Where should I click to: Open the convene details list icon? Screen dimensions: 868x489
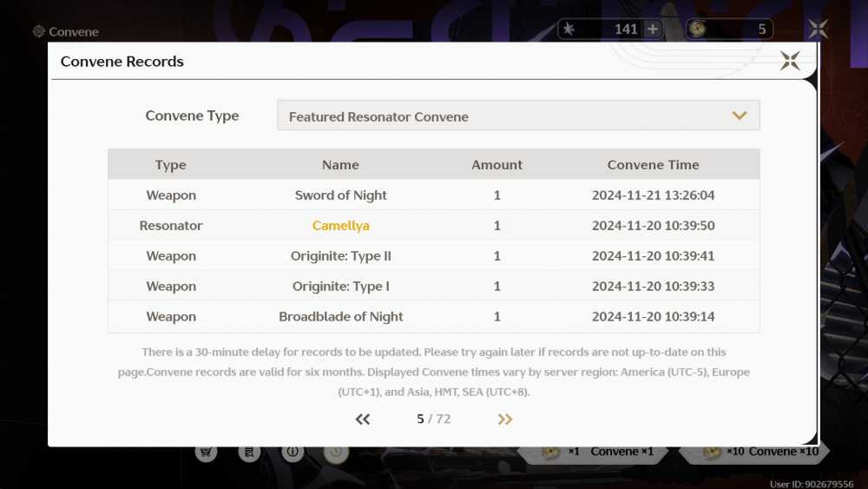pos(249,452)
